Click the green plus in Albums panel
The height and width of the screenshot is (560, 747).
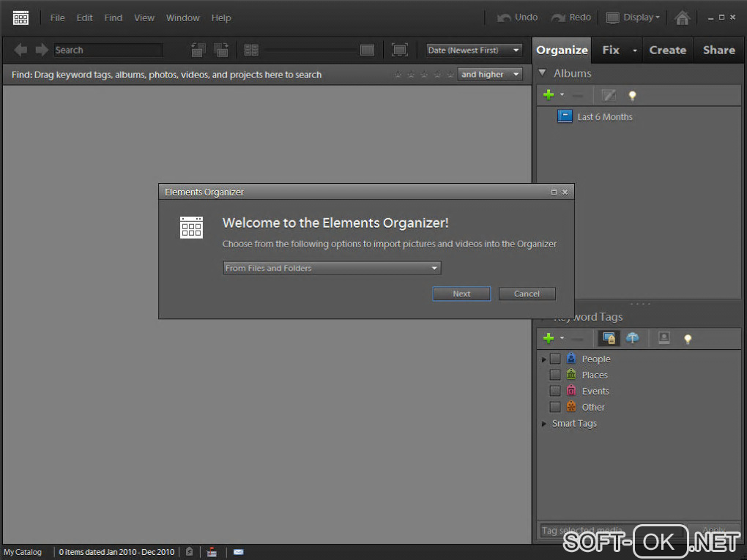coord(549,94)
